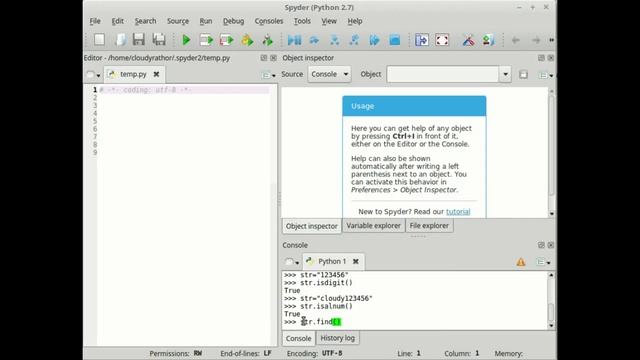
Task: Open the File menu
Action: click(95, 21)
